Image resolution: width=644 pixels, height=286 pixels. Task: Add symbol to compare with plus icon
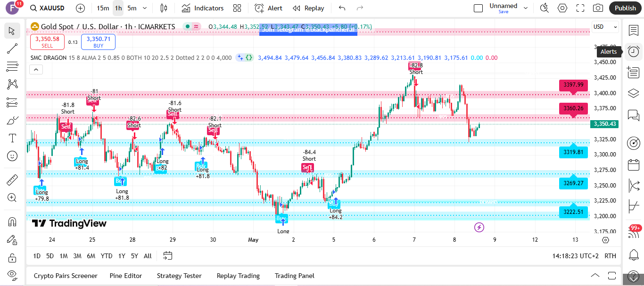pyautogui.click(x=81, y=8)
